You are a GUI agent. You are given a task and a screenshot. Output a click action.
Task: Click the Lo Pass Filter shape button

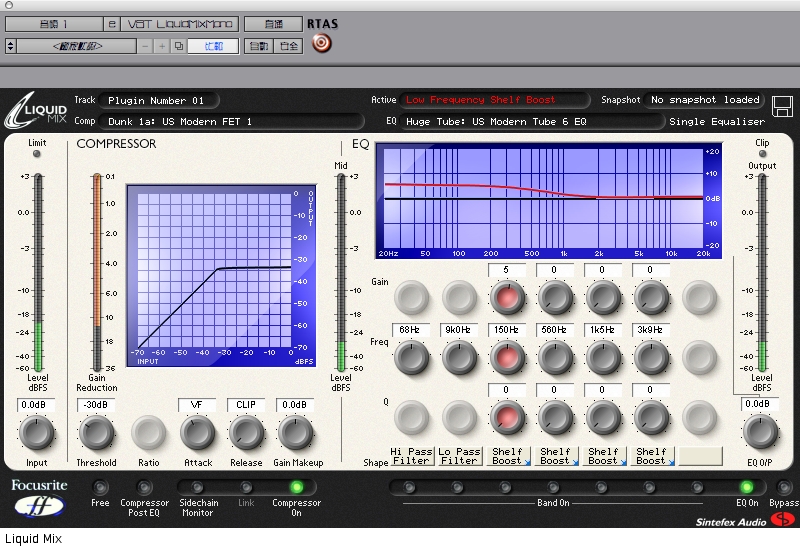click(x=460, y=456)
